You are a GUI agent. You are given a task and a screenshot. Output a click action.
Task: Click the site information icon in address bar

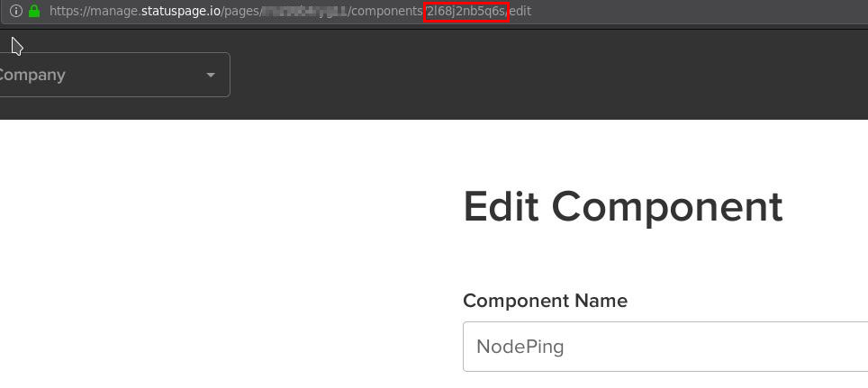click(x=15, y=12)
